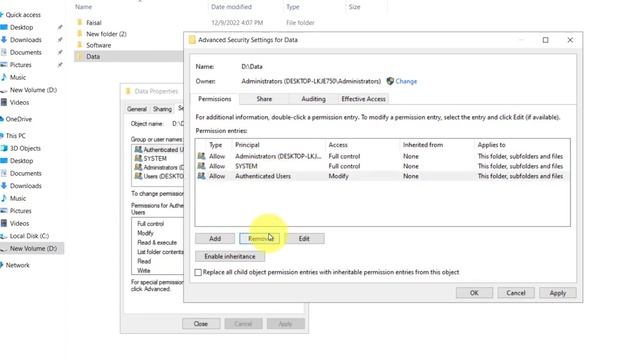Click the Data folder icon in the file list
This screenshot has width=640, height=360.
80,56
